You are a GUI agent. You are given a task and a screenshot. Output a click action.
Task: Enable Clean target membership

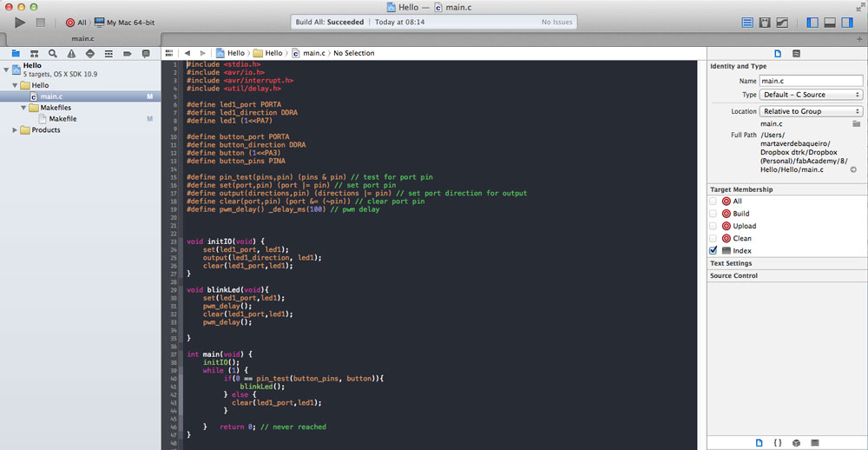pos(713,238)
